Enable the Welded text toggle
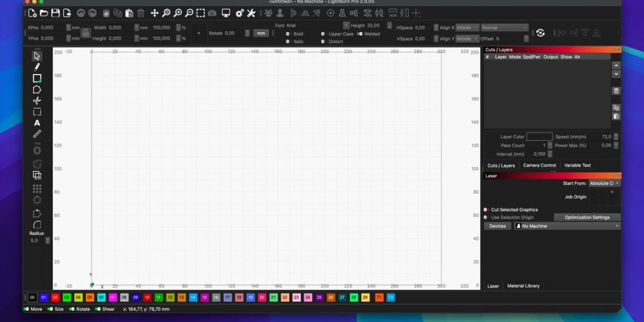644x322 pixels. click(360, 34)
